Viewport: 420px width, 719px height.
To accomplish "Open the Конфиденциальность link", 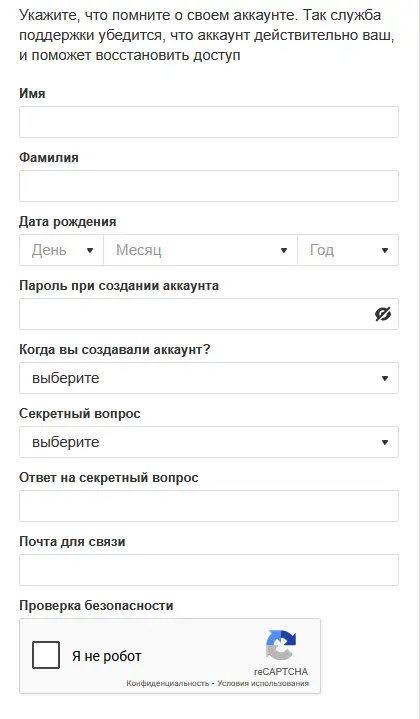I will pyautogui.click(x=167, y=683).
